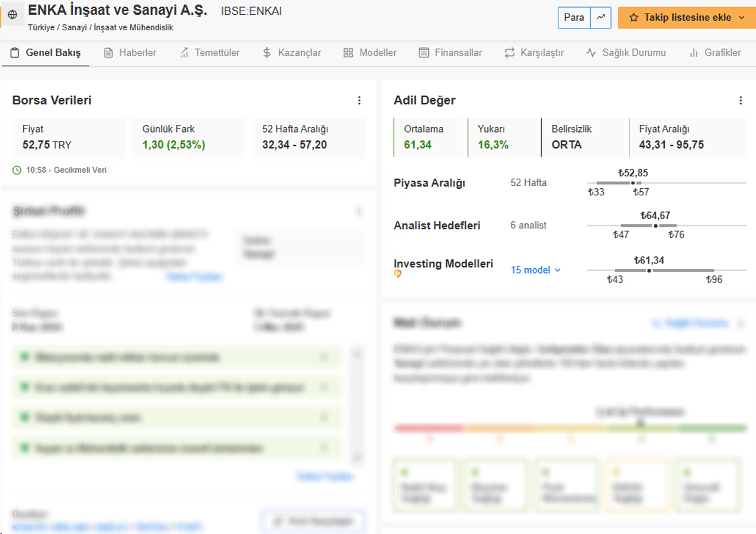756x534 pixels.
Task: Select the Modeller tab
Action: pyautogui.click(x=370, y=53)
